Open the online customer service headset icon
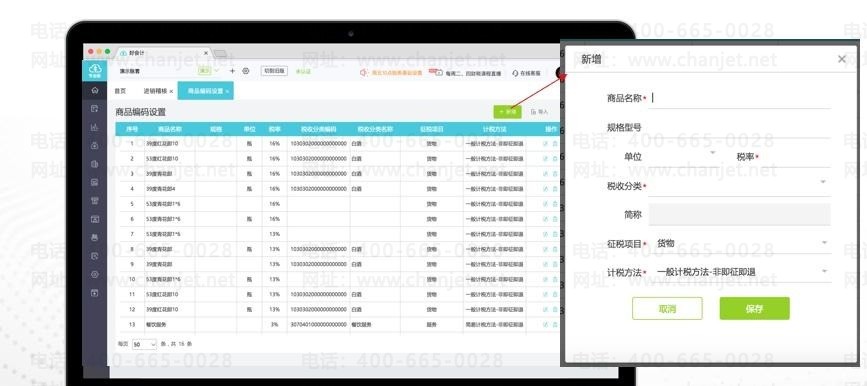 coord(515,72)
